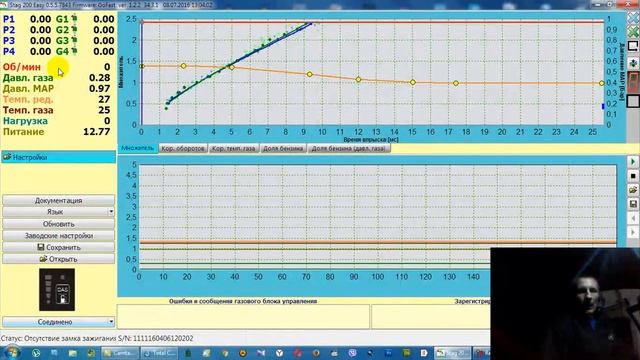Viewport: 640px width, 360px height.
Task: Click the P2 petrol injector label
Action: (9, 30)
